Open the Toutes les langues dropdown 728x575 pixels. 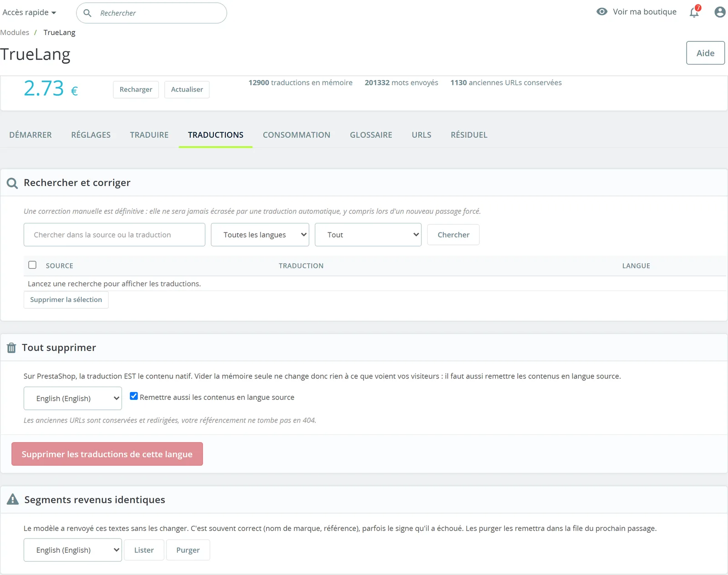260,235
